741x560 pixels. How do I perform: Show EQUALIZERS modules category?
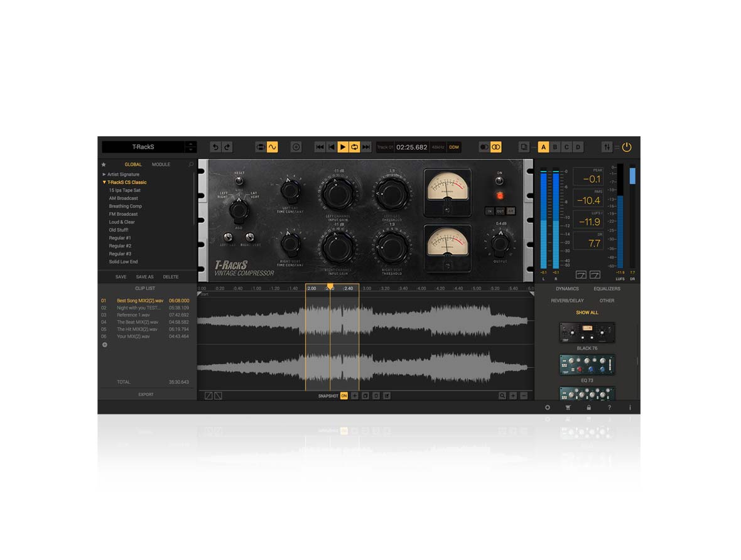point(607,289)
